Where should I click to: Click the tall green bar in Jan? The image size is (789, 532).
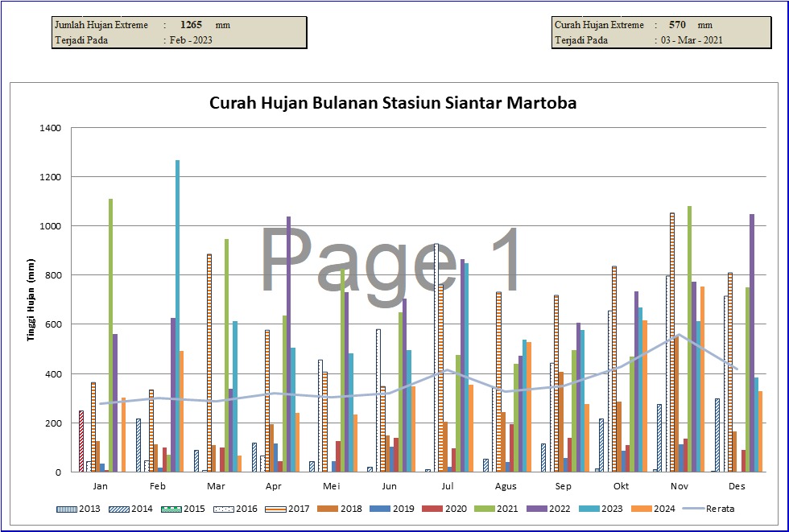(x=110, y=335)
